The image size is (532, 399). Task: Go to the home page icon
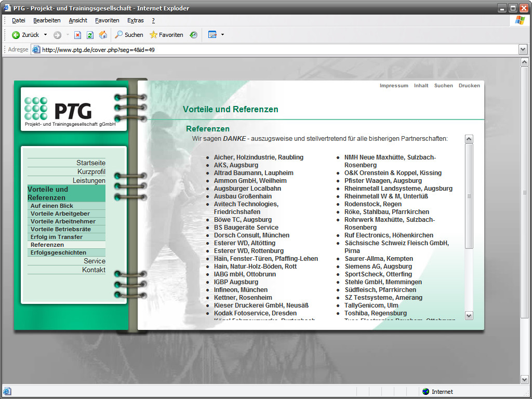(103, 35)
